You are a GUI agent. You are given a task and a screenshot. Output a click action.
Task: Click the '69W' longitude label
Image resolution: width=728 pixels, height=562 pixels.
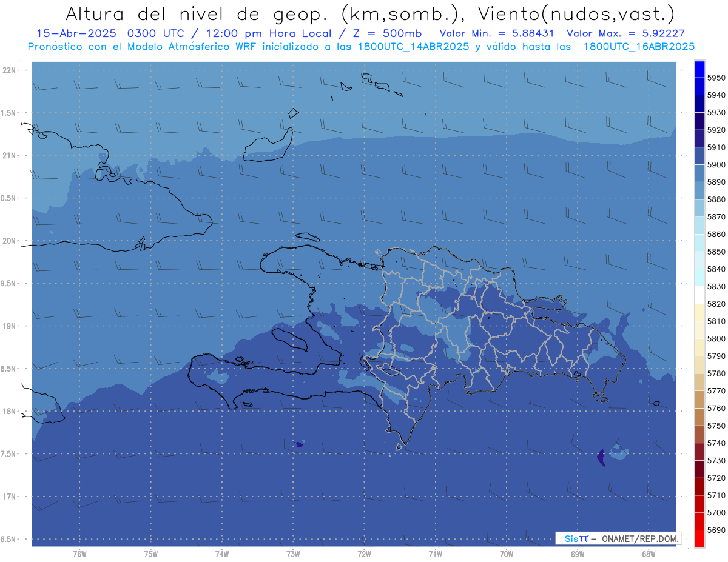pos(578,554)
